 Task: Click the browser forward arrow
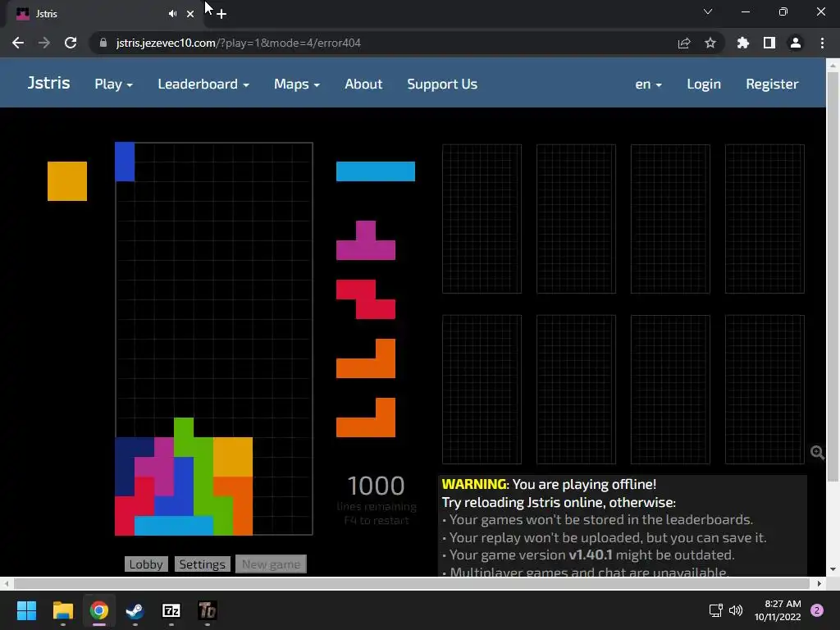[x=44, y=43]
